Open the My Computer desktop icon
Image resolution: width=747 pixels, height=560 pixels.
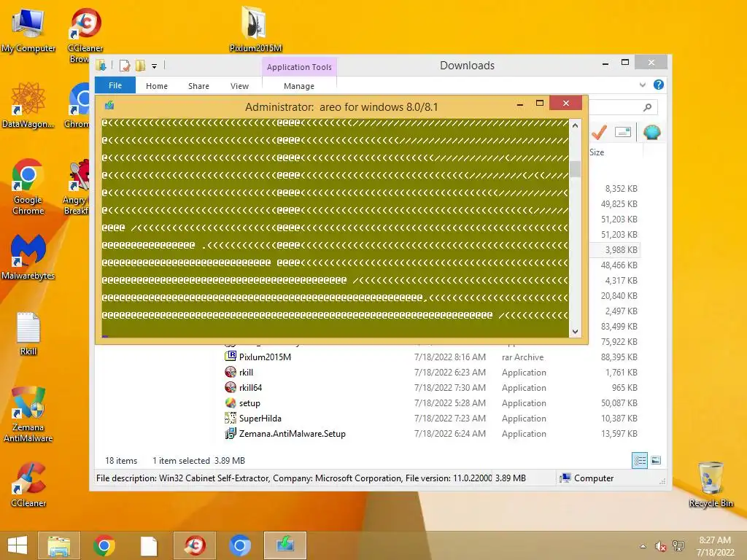click(x=28, y=30)
